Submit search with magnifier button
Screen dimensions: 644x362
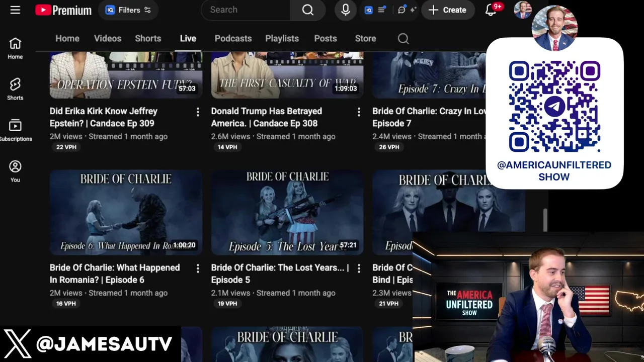308,10
